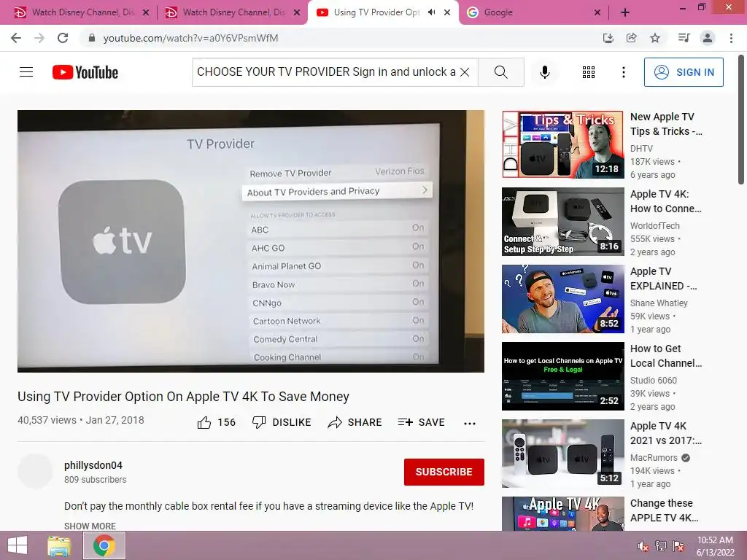Search with voice using microphone icon
Image resolution: width=747 pixels, height=560 pixels.
click(x=545, y=72)
